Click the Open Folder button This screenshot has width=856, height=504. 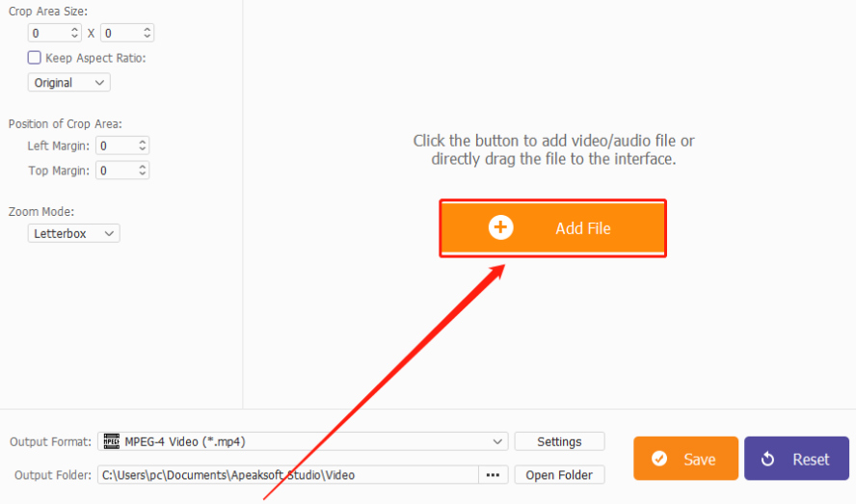pos(559,475)
